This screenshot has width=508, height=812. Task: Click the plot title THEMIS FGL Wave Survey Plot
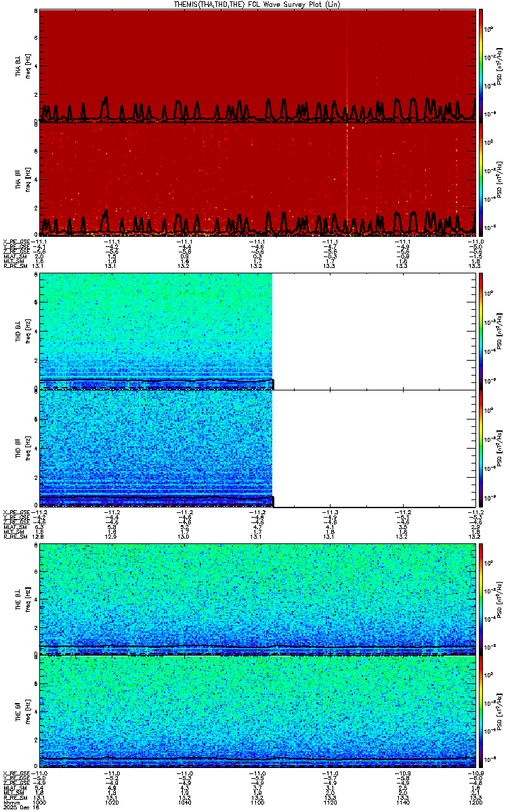[x=257, y=4]
